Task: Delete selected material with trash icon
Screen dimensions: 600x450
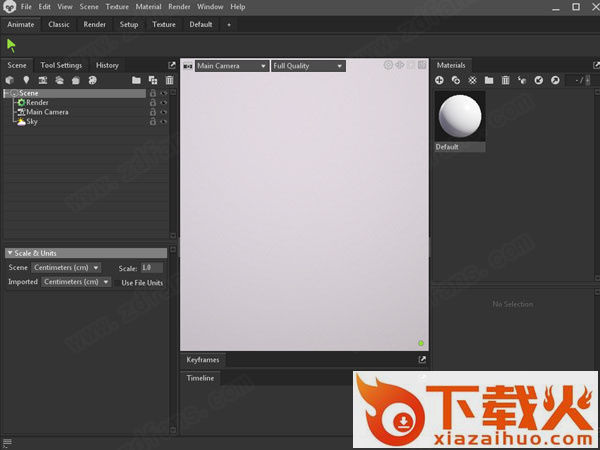Action: [x=505, y=80]
